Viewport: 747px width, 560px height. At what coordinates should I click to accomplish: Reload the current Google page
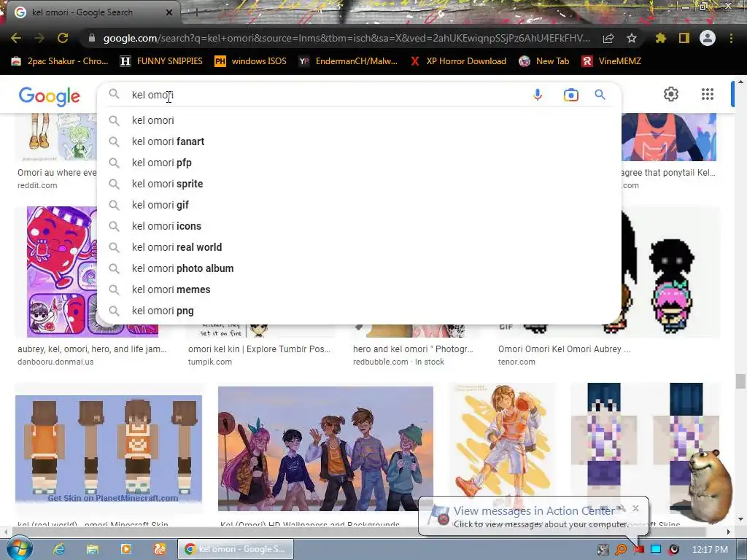point(63,38)
